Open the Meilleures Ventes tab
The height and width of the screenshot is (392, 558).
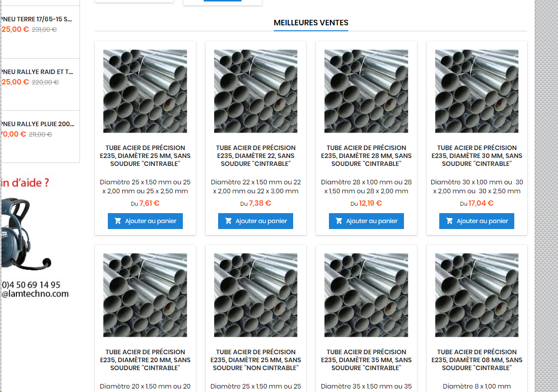(x=311, y=23)
